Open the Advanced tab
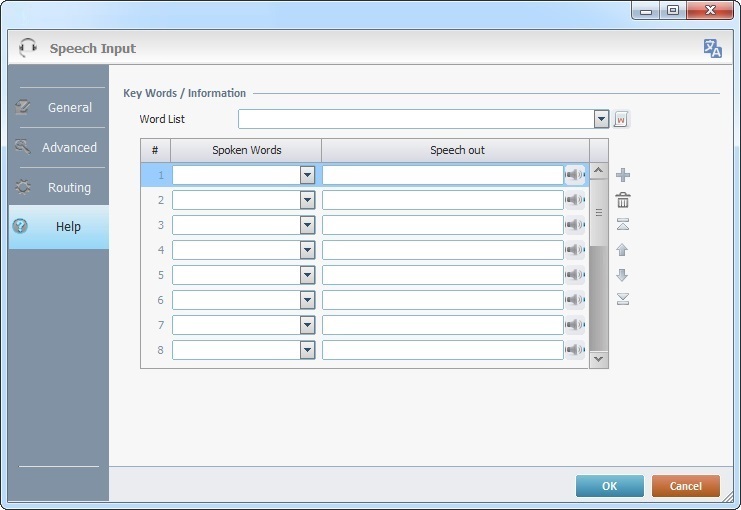741x510 pixels. tap(58, 147)
